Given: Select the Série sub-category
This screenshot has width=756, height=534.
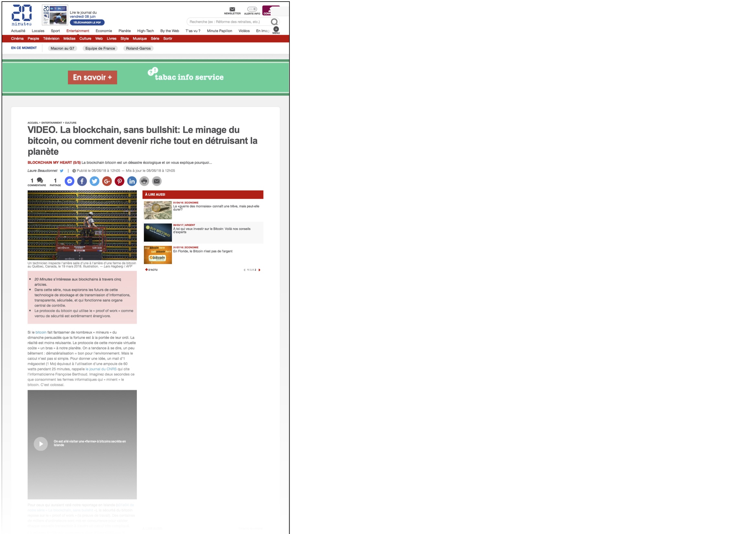Looking at the screenshot, I should [155, 38].
